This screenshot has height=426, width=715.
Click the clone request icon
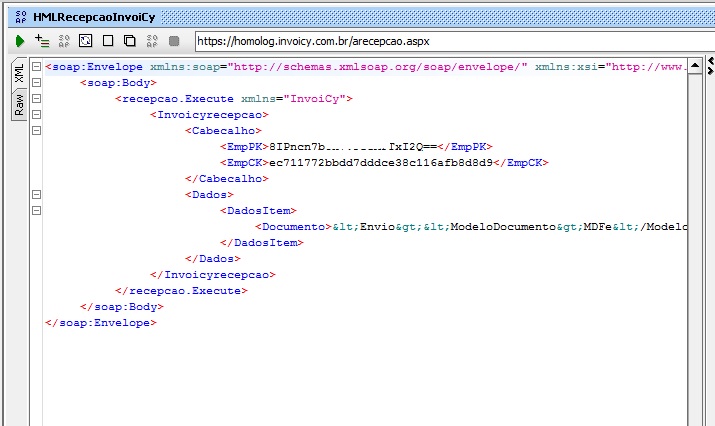click(x=129, y=41)
